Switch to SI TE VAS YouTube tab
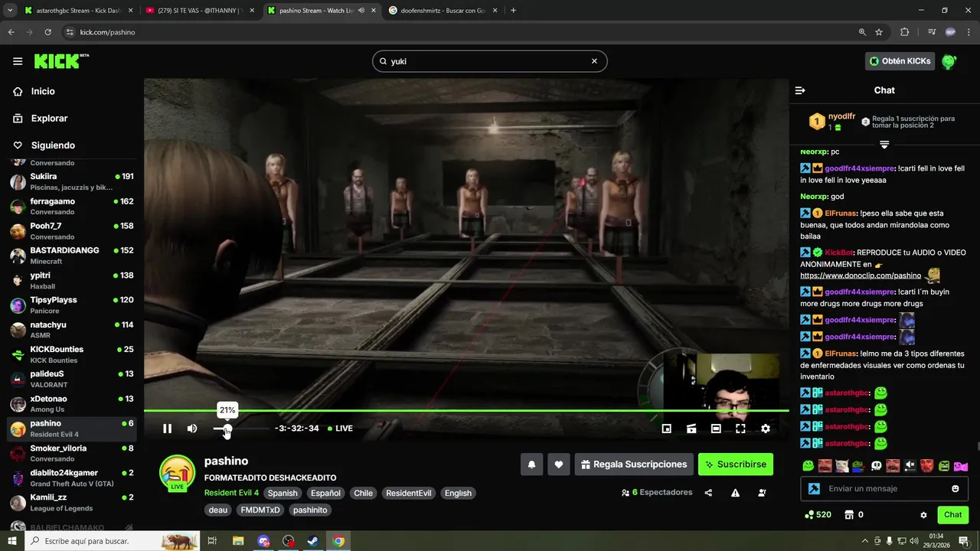 199,11
